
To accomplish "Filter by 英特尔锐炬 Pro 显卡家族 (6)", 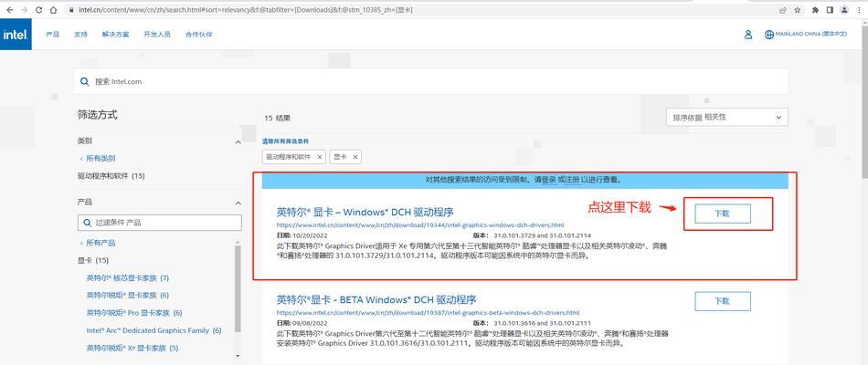I will point(134,313).
